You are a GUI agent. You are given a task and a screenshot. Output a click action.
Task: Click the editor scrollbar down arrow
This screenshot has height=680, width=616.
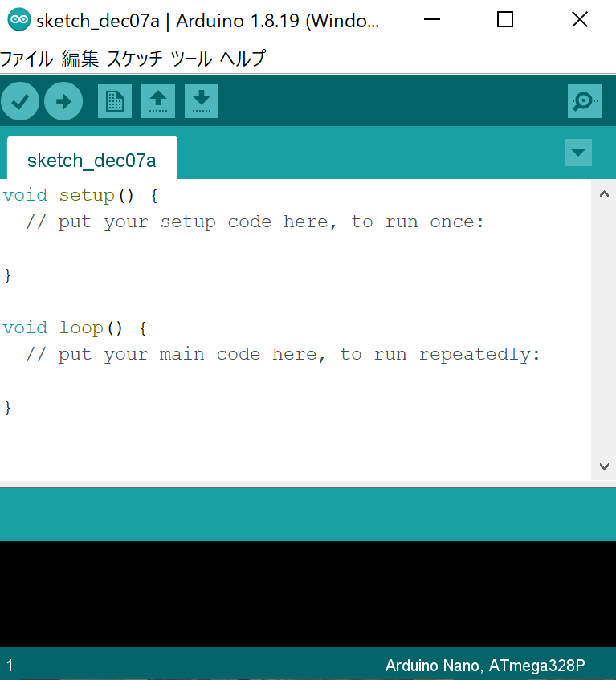(x=604, y=466)
